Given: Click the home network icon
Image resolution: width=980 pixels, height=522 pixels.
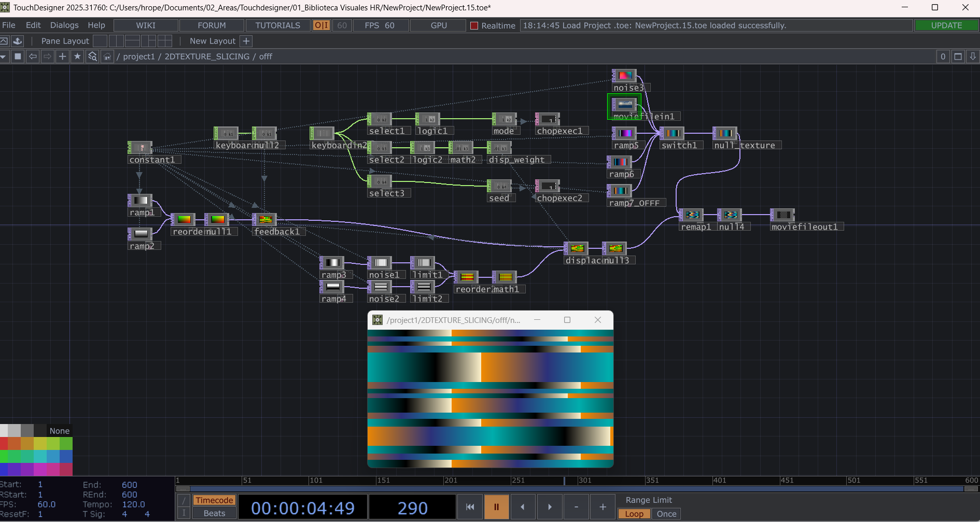Looking at the screenshot, I should [107, 57].
